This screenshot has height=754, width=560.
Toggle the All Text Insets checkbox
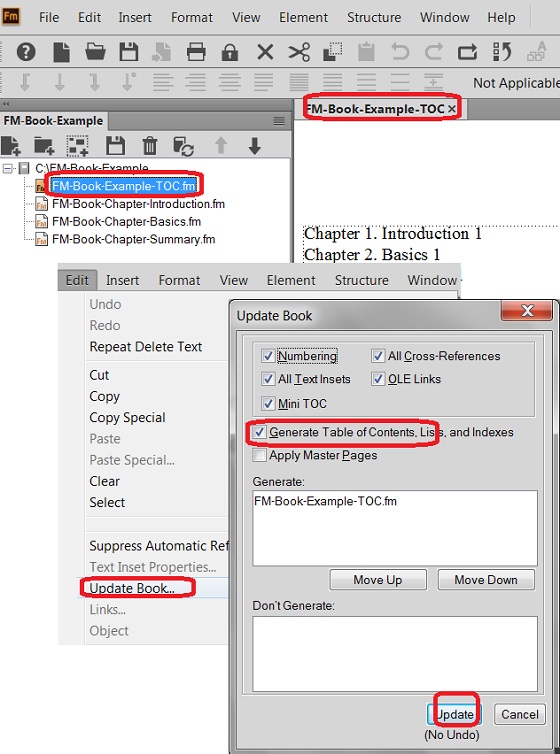pos(268,379)
